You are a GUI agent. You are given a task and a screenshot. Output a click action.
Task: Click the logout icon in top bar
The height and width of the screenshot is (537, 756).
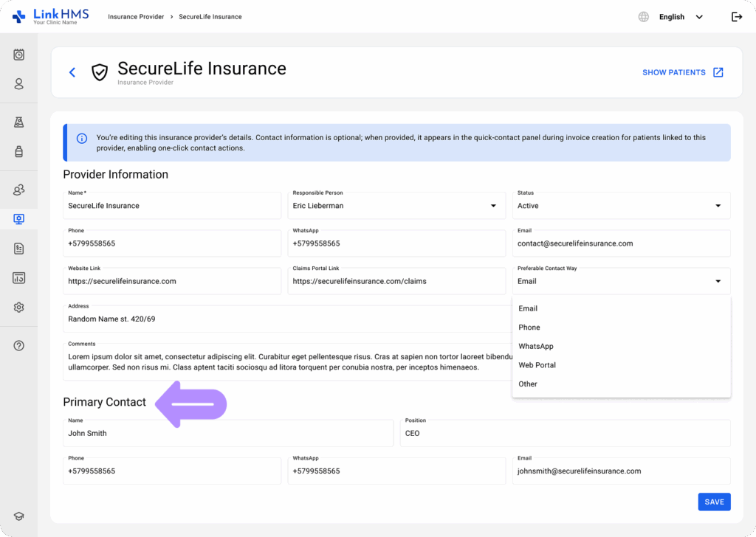[736, 17]
